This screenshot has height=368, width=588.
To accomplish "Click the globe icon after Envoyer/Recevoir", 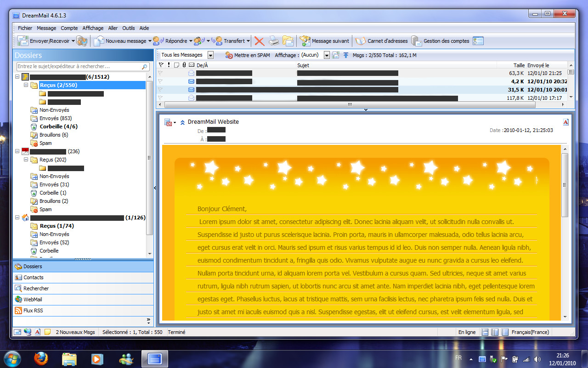I will [82, 41].
